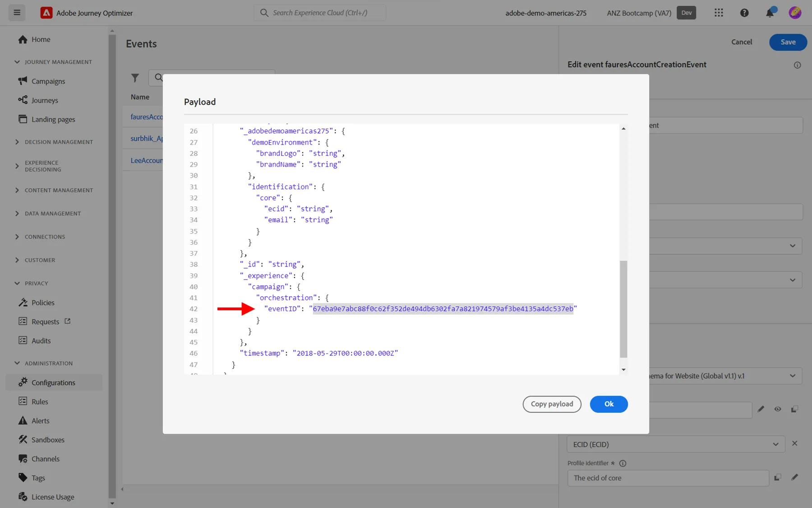Open Tags in the sidebar

click(x=38, y=478)
